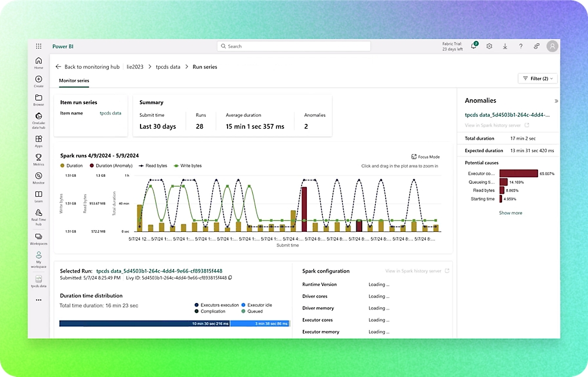
Task: Click Back to monitoring hub
Action: point(92,66)
